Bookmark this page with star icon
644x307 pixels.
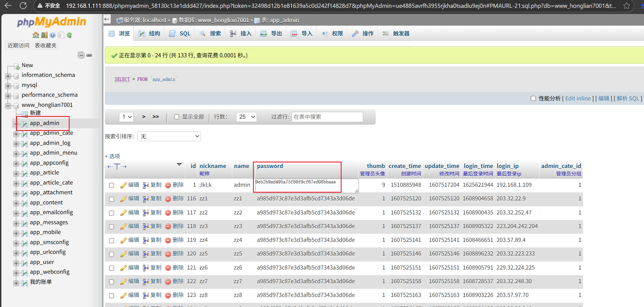[627, 6]
